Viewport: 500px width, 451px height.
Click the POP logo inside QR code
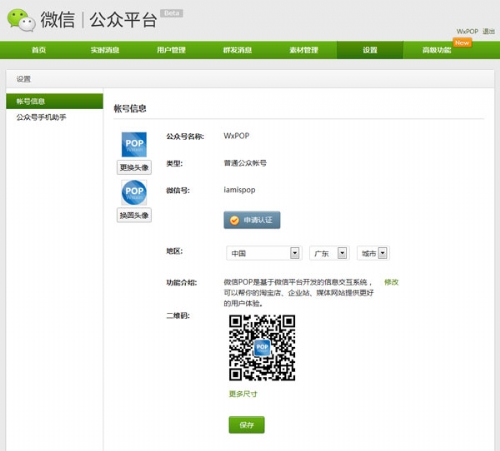(x=262, y=348)
